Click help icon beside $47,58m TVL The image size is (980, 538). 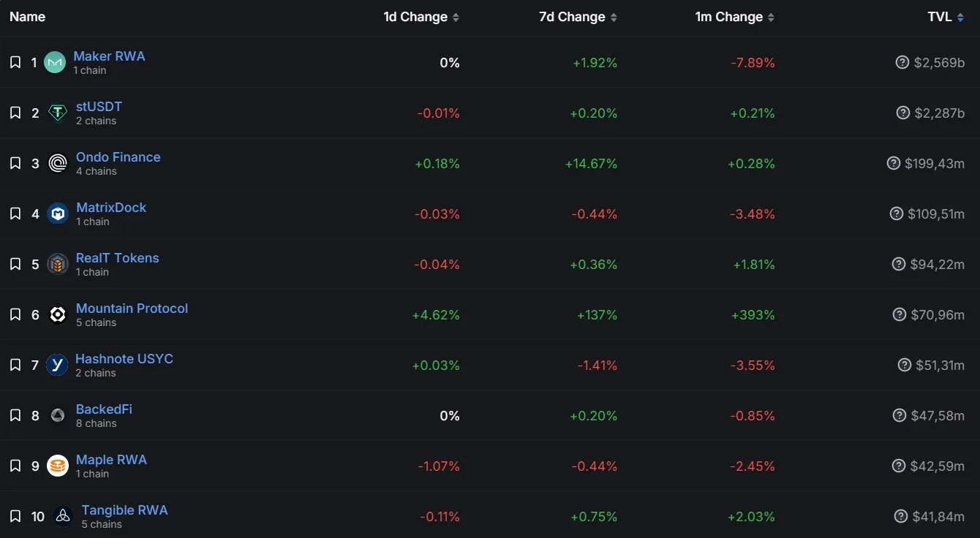(900, 416)
